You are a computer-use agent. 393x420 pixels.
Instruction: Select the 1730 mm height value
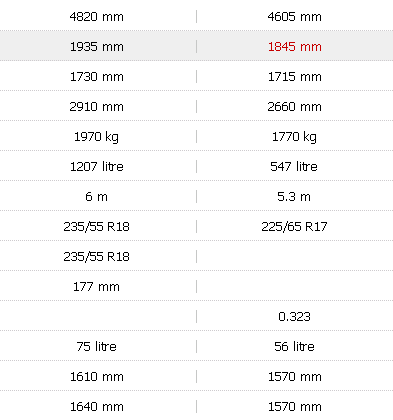(x=96, y=77)
